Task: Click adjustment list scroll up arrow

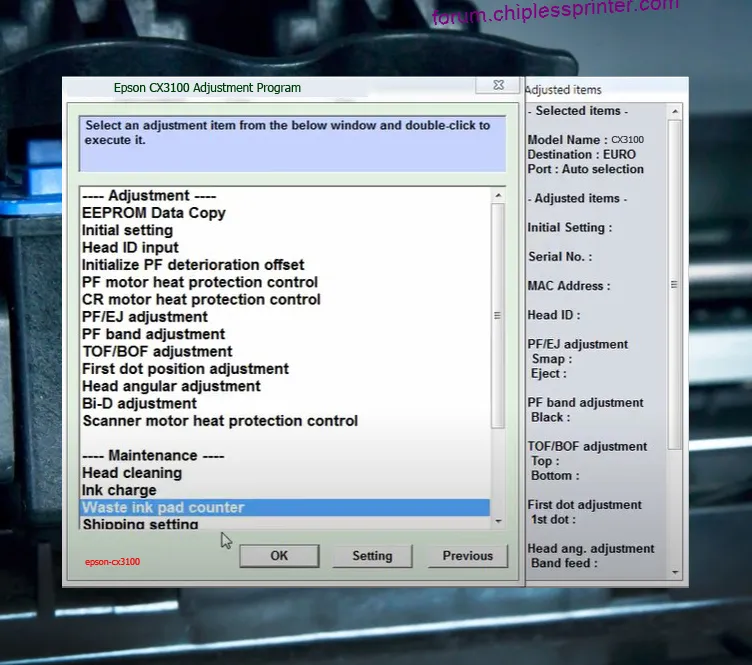Action: coord(498,195)
